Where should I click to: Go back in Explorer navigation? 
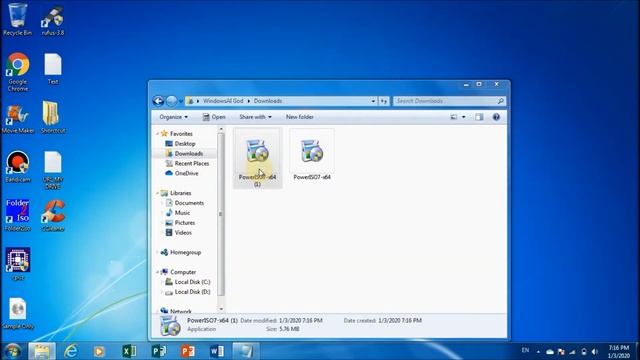point(158,101)
